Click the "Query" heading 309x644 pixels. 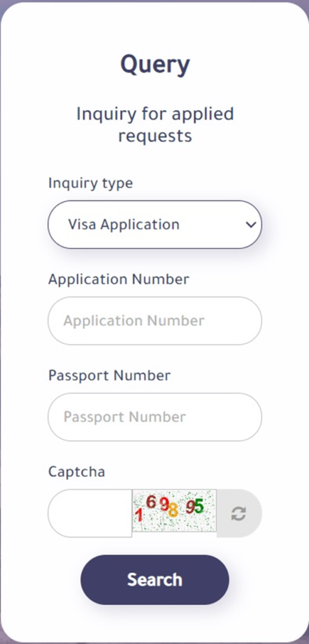click(x=155, y=65)
